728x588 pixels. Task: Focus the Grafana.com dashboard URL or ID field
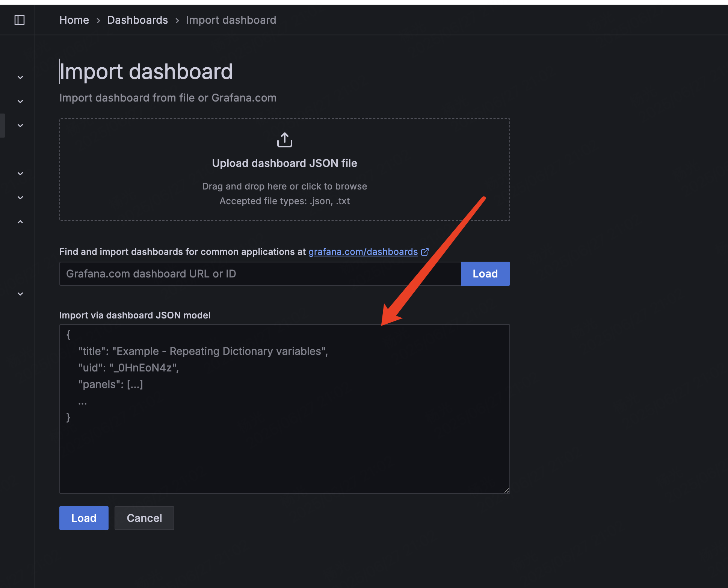(x=260, y=274)
